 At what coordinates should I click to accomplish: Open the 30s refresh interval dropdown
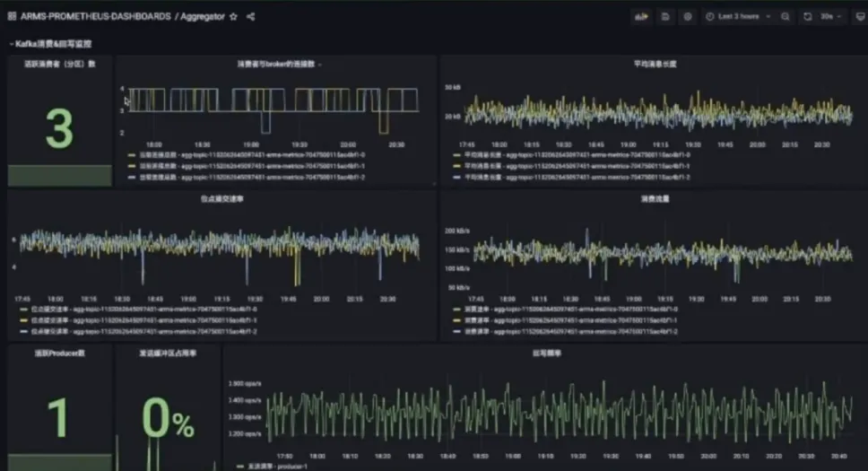(830, 17)
